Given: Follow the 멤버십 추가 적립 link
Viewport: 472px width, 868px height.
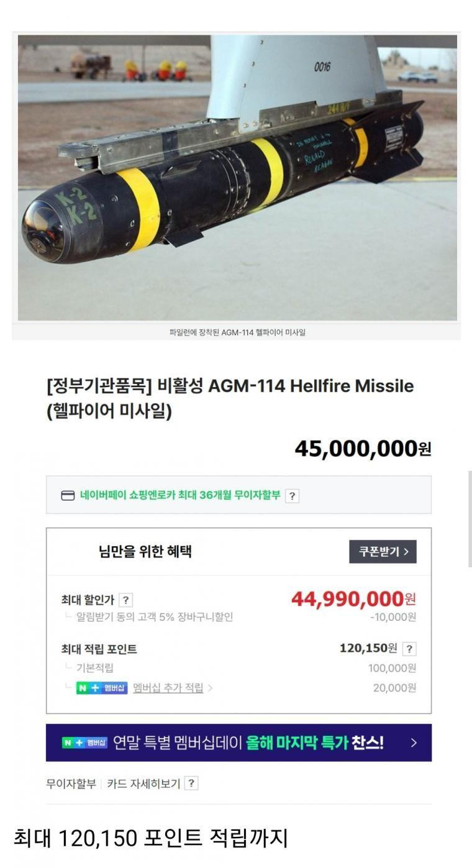Looking at the screenshot, I should click(x=168, y=688).
